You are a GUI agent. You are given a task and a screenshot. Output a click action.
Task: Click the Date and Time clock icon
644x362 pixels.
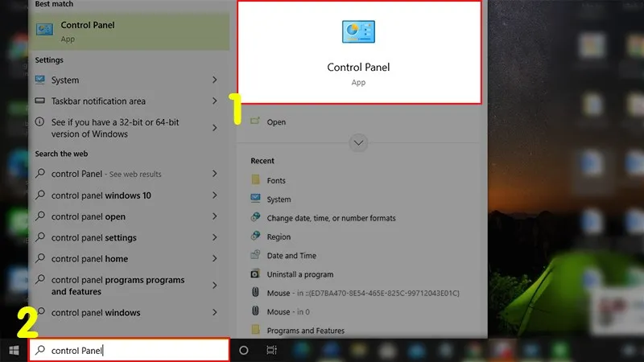(x=255, y=254)
